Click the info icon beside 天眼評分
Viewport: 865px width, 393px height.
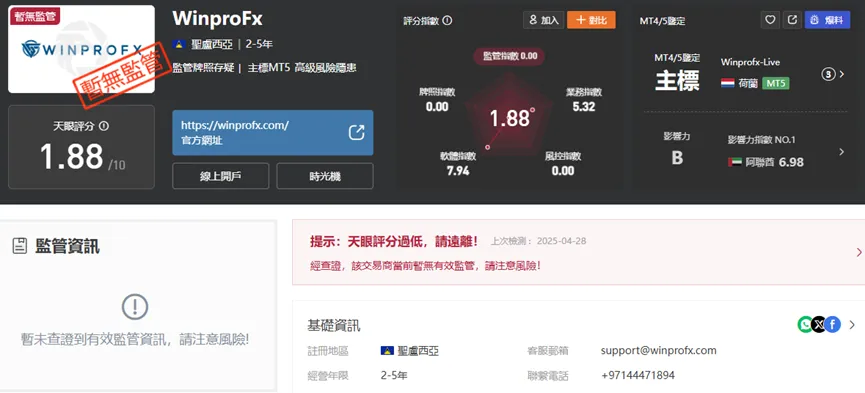tap(103, 126)
